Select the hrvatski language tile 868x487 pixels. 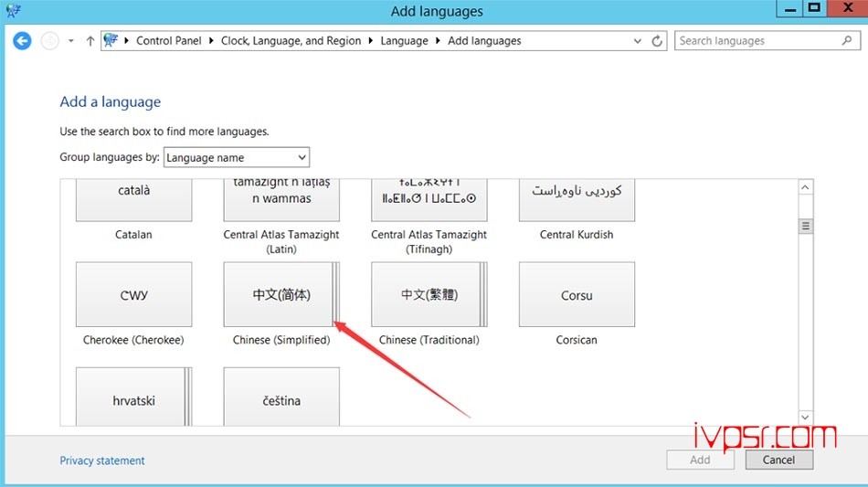134,397
